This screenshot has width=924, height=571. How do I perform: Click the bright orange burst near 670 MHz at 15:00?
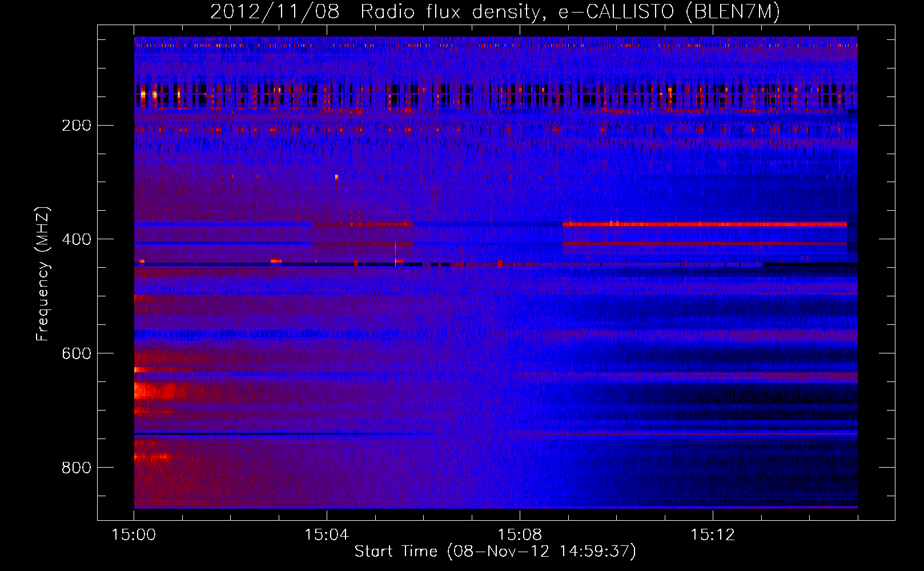tap(154, 391)
